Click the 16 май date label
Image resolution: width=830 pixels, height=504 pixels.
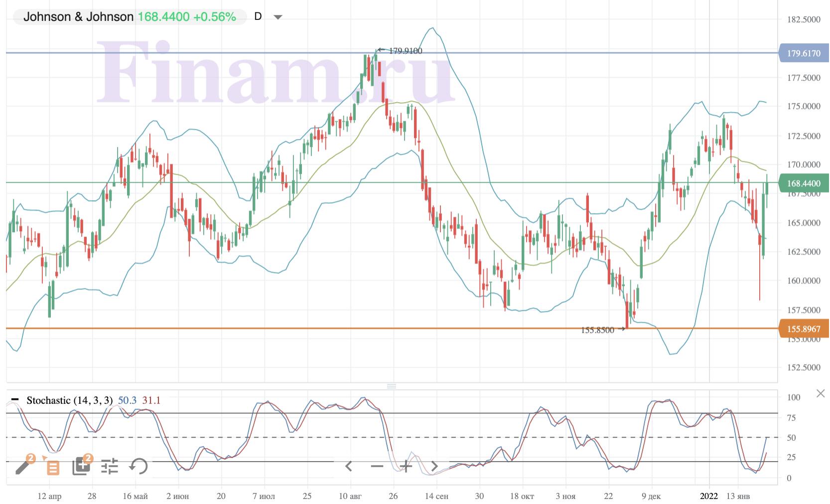click(135, 496)
